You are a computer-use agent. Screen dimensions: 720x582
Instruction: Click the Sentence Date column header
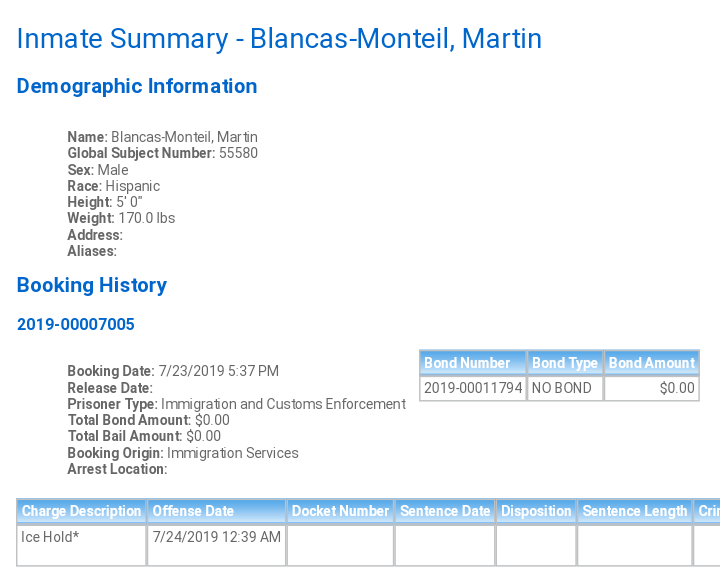click(445, 511)
